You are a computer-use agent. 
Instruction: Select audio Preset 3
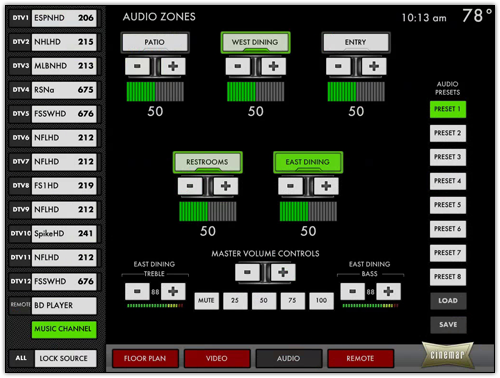click(448, 157)
